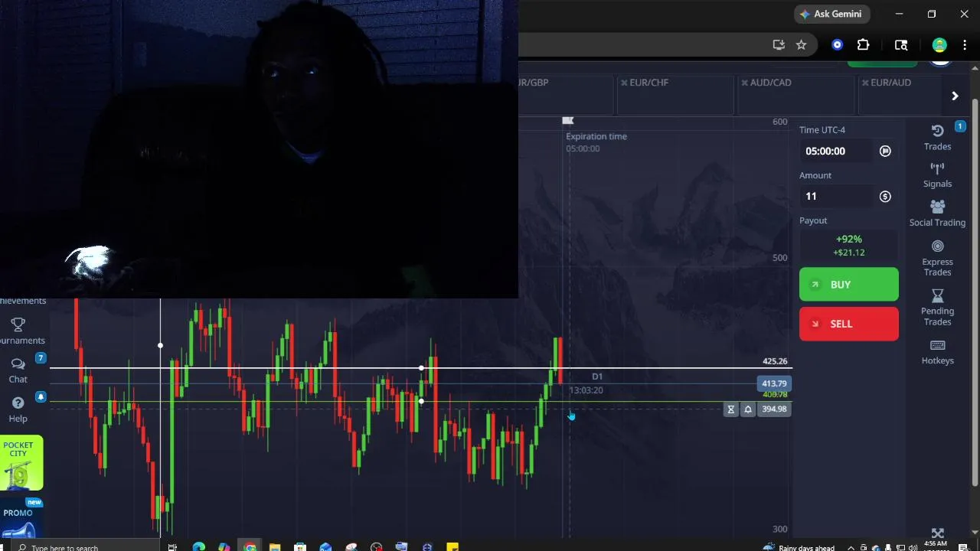This screenshot has width=980, height=551.
Task: Expand the fullscreen arrows icon at bottom right
Action: coord(938,533)
